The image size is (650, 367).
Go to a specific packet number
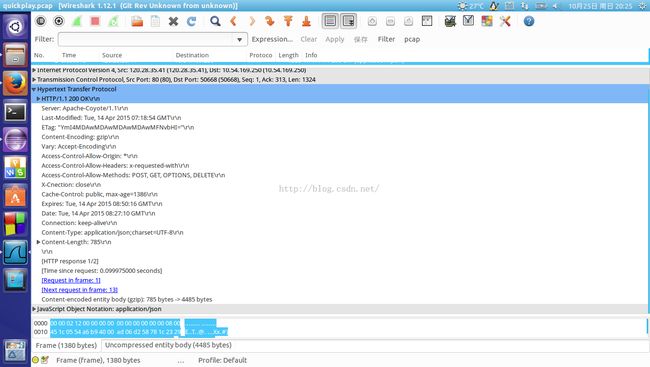pyautogui.click(x=269, y=21)
